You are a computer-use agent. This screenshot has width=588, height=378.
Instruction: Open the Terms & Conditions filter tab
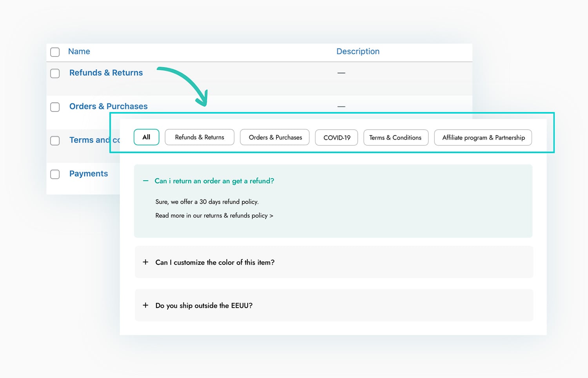pyautogui.click(x=396, y=138)
